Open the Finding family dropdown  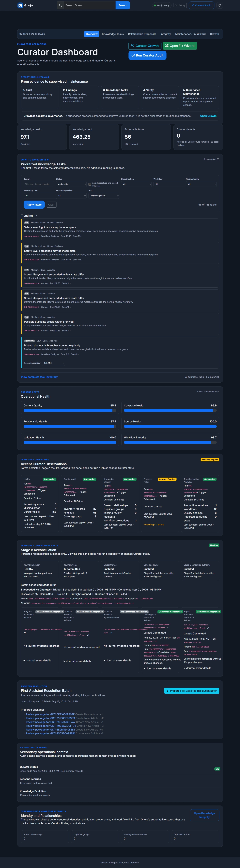201,184
